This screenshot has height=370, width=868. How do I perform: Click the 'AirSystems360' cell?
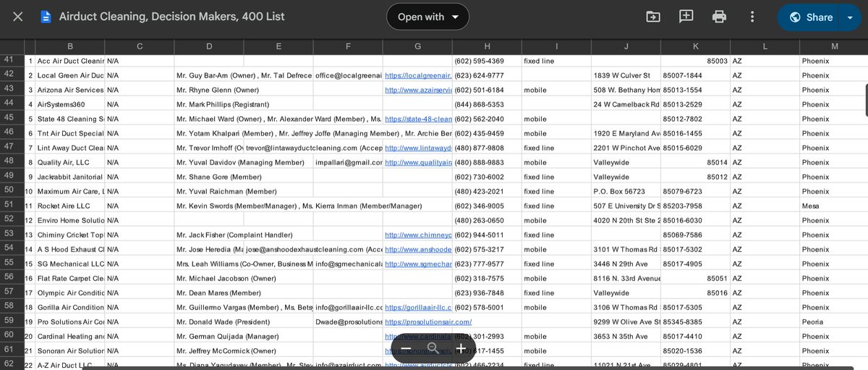pos(70,104)
